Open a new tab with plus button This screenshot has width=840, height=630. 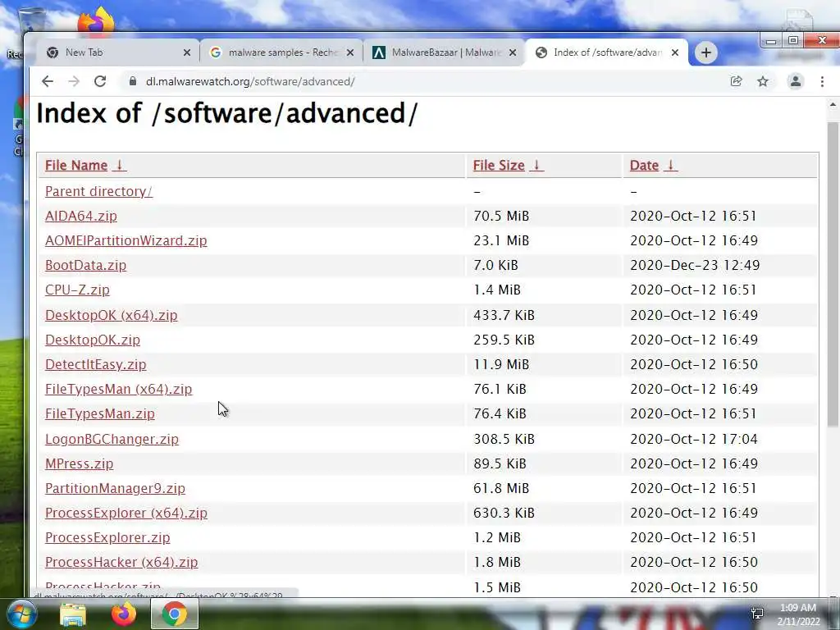[706, 52]
